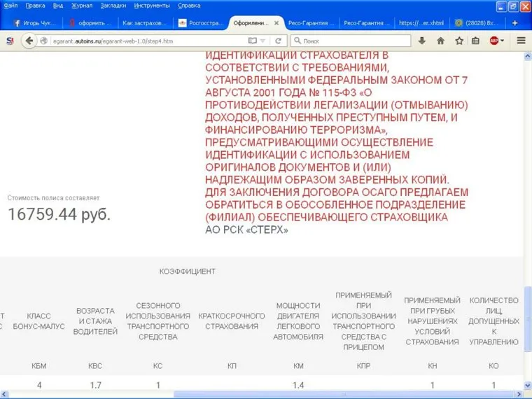Open a new tab with plus button
532x399 pixels.
click(514, 22)
